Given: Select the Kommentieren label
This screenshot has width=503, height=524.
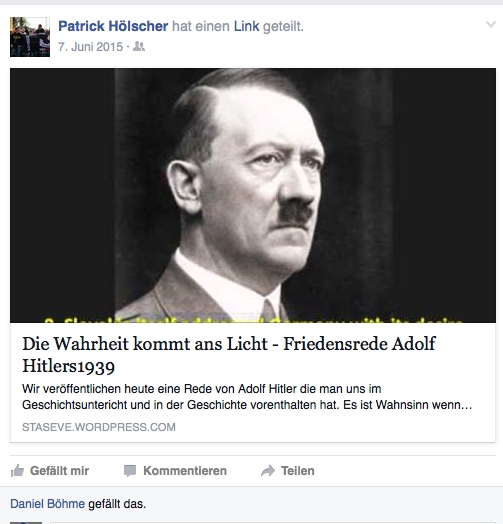Looking at the screenshot, I should [185, 471].
